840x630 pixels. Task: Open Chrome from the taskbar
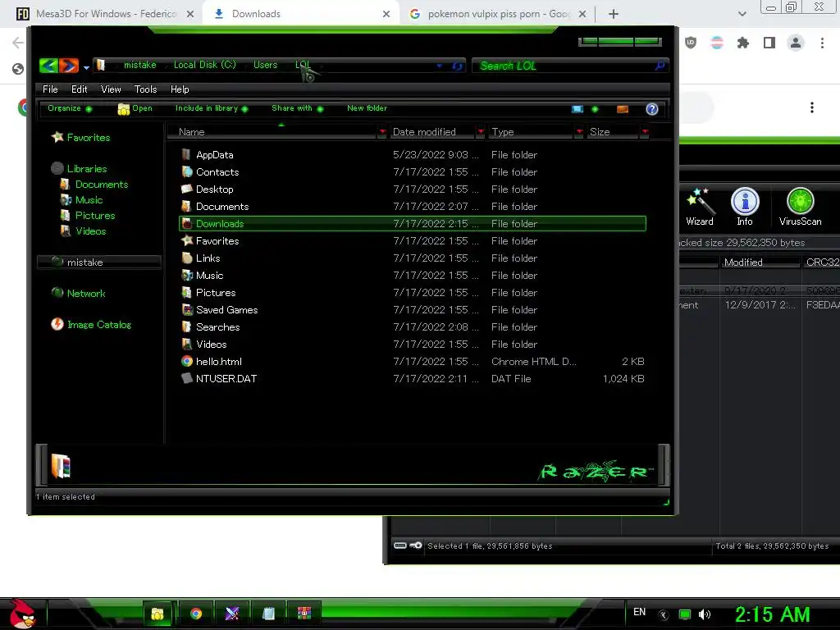pyautogui.click(x=196, y=614)
